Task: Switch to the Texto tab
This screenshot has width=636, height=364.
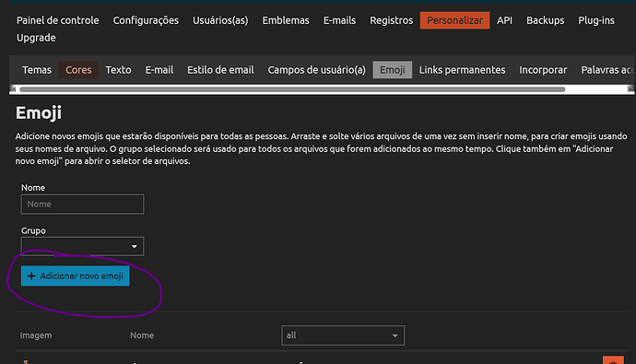Action: coord(118,70)
